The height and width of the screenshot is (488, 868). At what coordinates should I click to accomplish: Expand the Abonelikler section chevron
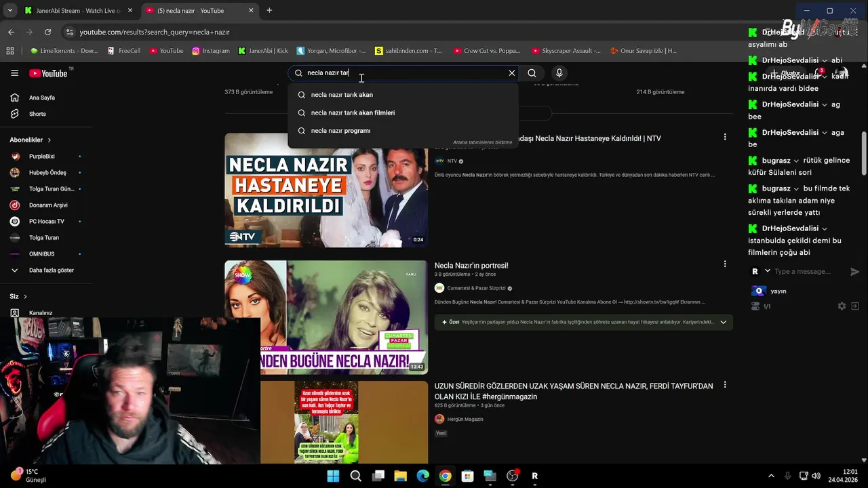click(x=50, y=140)
